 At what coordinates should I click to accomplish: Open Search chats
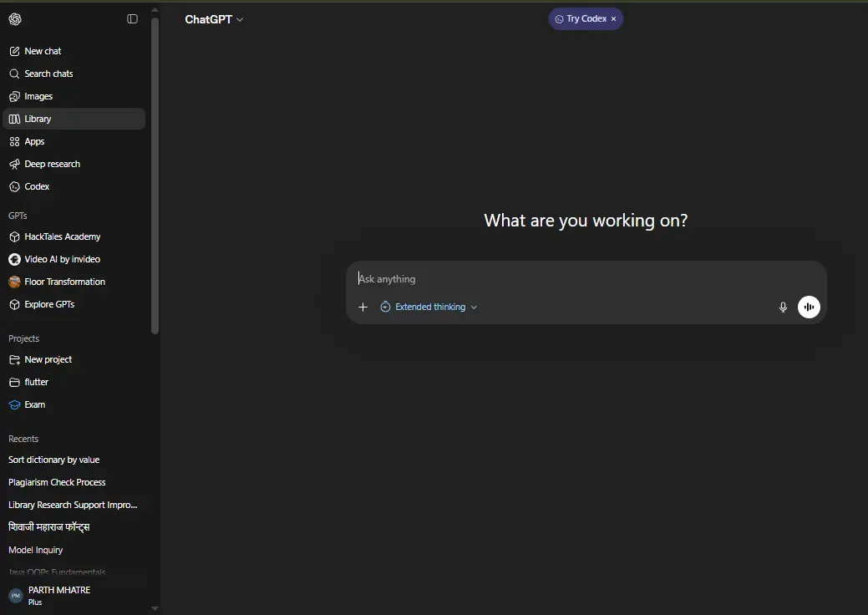[x=74, y=74]
